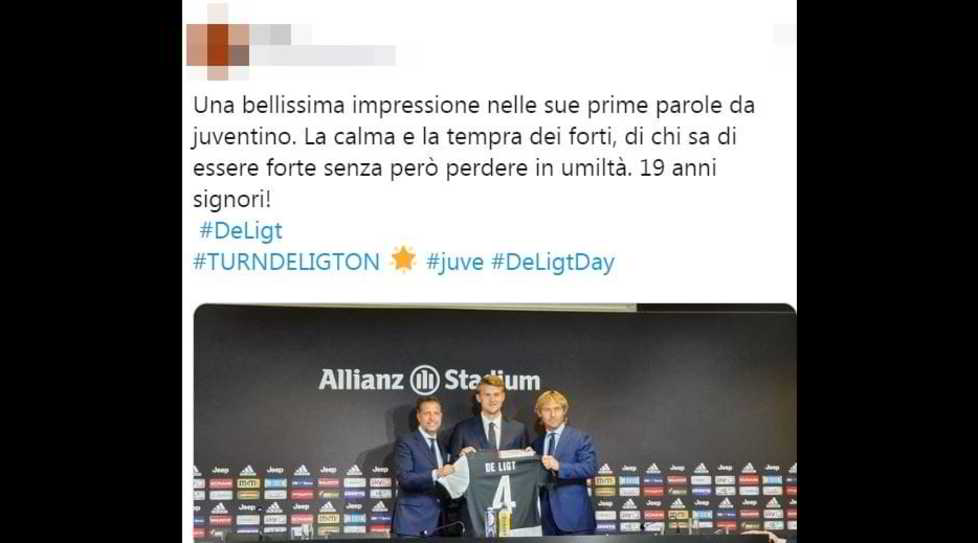Click the Allianz word on the backdrop
The image size is (978, 543).
[x=361, y=380]
